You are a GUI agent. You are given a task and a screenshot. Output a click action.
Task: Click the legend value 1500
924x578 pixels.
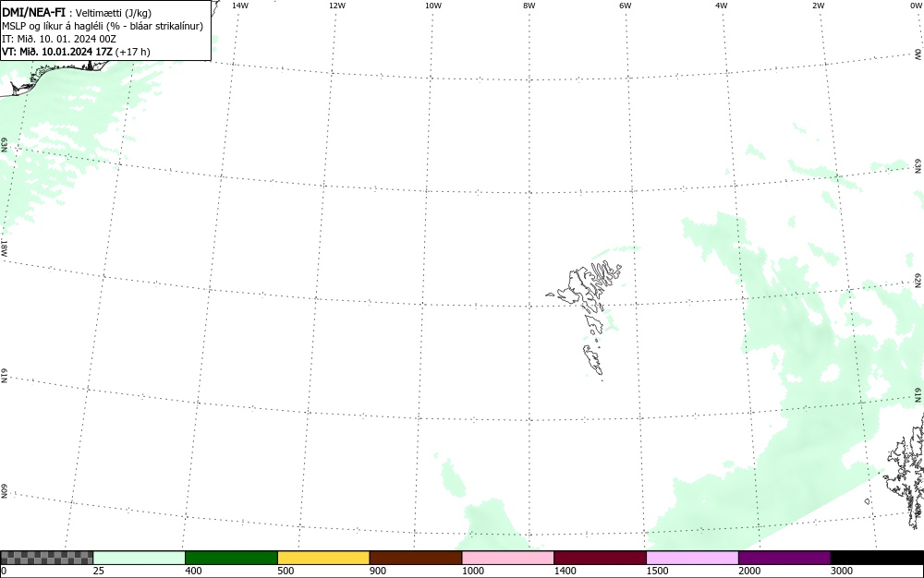658,571
